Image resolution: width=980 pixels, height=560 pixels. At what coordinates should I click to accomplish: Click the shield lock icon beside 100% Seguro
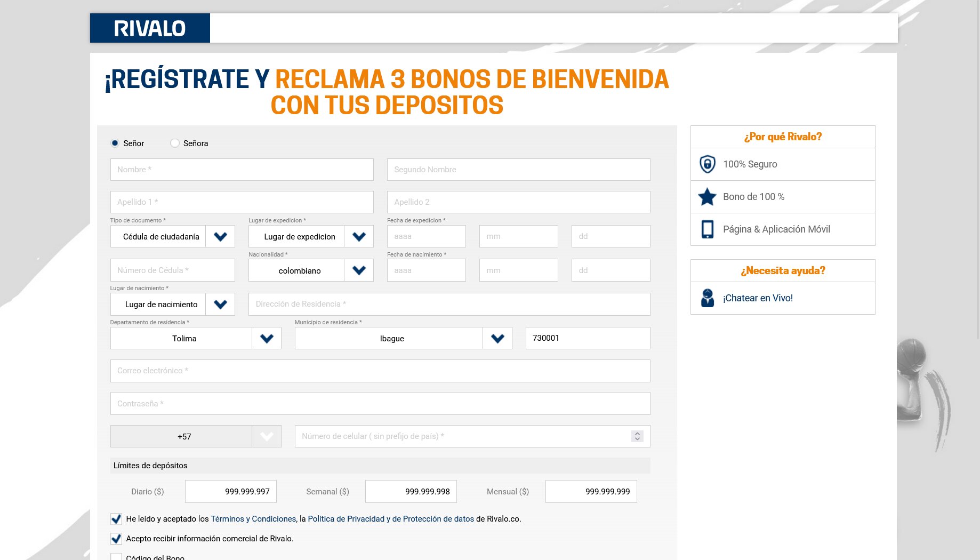[707, 164]
